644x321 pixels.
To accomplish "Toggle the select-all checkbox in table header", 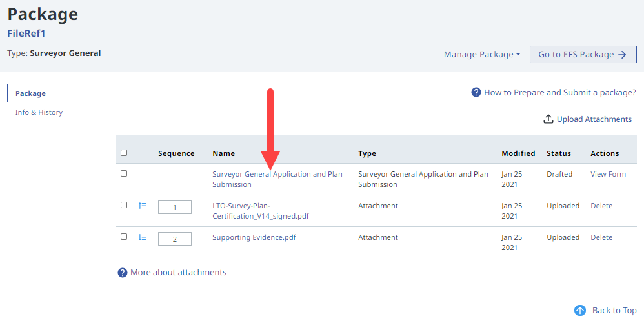I will click(124, 153).
